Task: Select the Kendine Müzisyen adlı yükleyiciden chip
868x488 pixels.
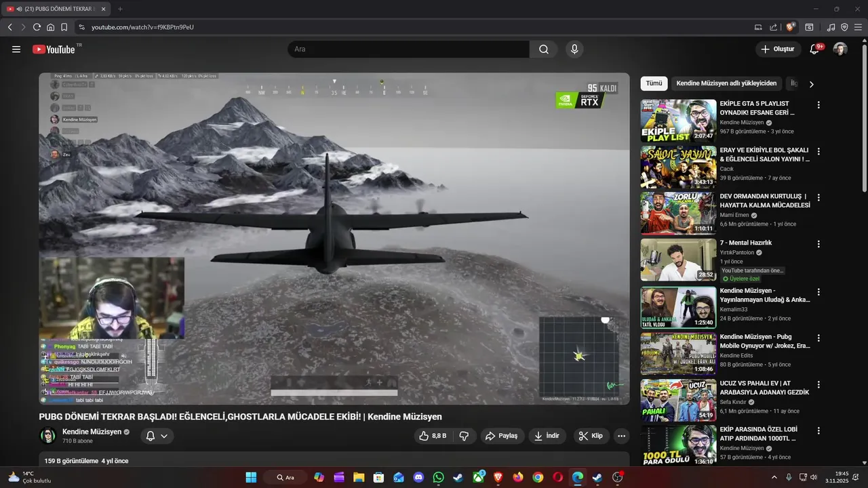Action: [726, 83]
